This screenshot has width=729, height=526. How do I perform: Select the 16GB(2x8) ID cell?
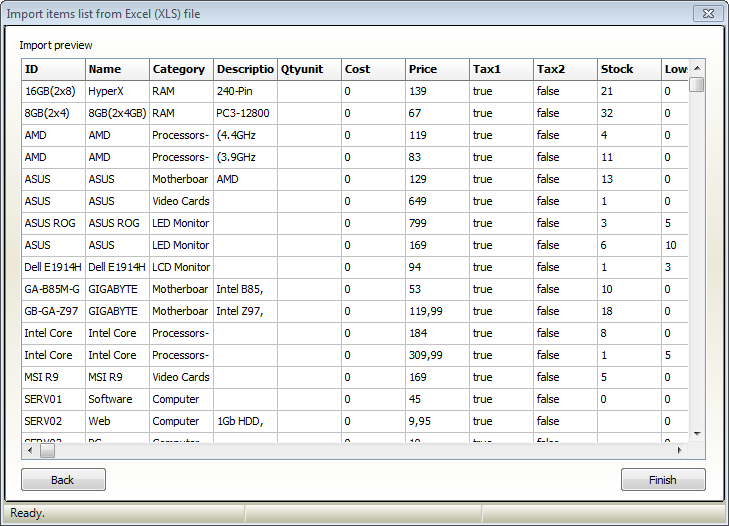point(53,91)
